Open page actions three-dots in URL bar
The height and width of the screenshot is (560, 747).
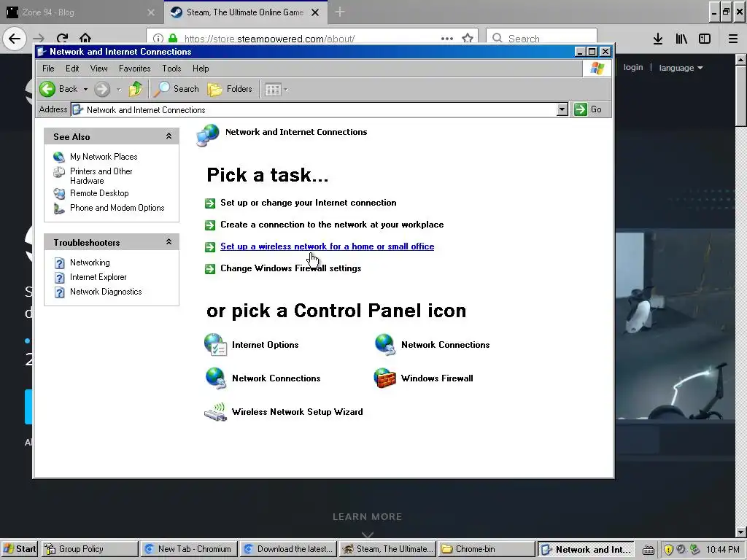[x=447, y=39]
